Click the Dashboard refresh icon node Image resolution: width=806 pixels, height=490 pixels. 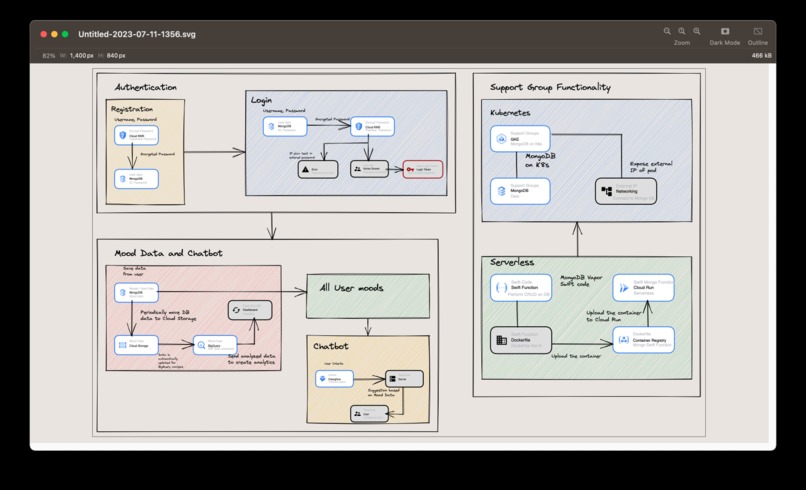[x=250, y=310]
